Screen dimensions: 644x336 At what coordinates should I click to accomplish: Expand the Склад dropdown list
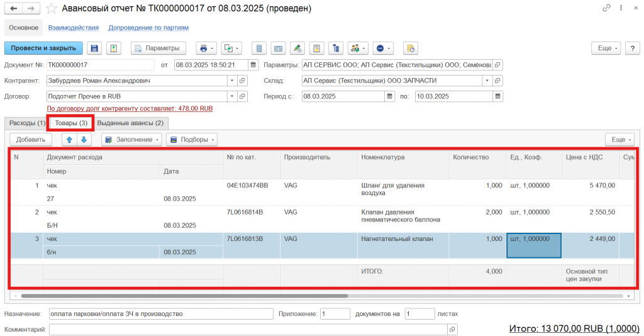[x=486, y=81]
